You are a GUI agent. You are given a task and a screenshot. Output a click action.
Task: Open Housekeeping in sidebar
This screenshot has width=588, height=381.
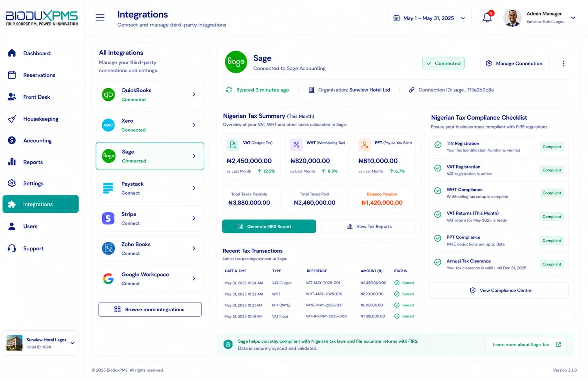point(40,119)
